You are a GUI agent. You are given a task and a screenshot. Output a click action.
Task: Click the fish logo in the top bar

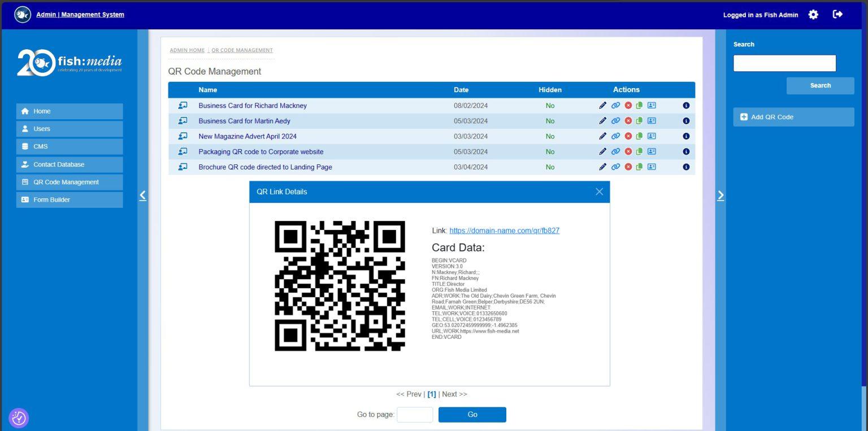pyautogui.click(x=22, y=15)
